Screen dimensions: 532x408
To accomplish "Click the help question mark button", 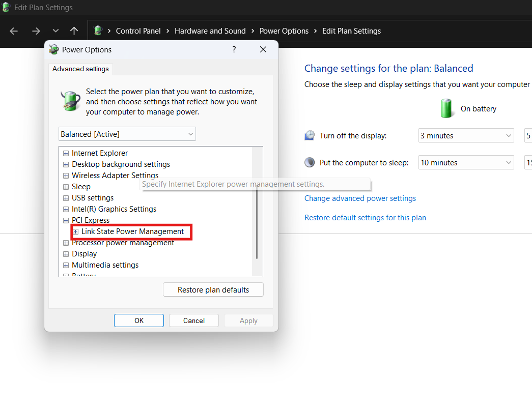I will [x=234, y=49].
